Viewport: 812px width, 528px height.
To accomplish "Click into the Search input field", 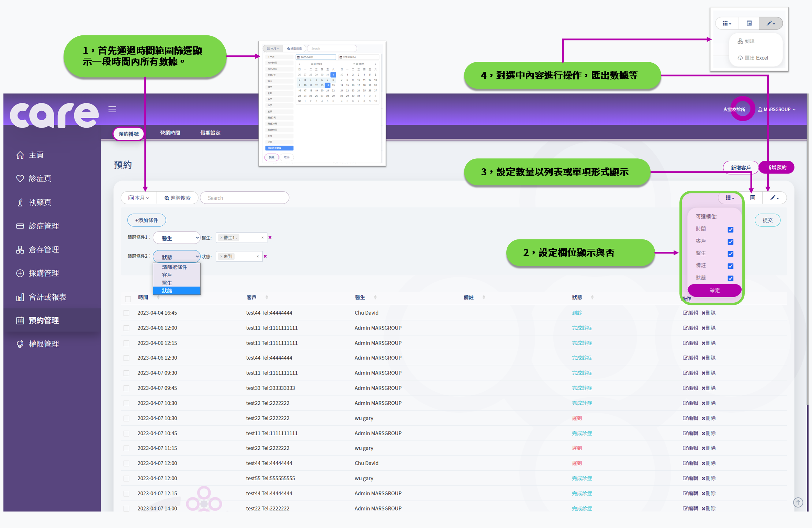I will click(x=244, y=198).
